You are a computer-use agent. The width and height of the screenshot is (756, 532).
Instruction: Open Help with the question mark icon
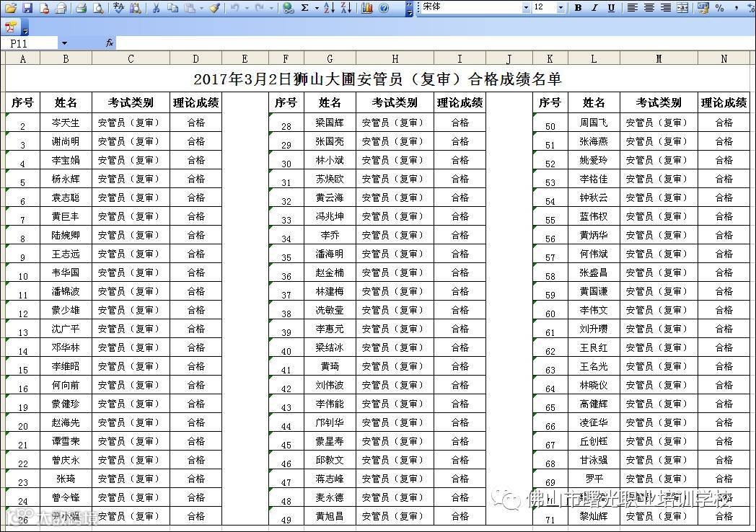tap(384, 8)
